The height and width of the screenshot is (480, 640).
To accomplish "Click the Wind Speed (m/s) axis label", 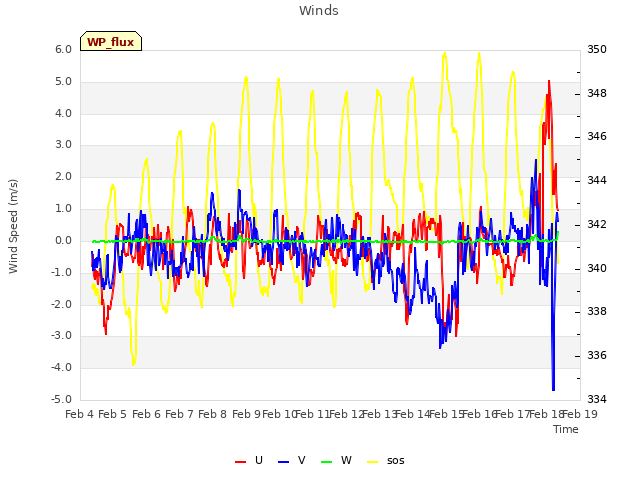I will (x=13, y=226).
